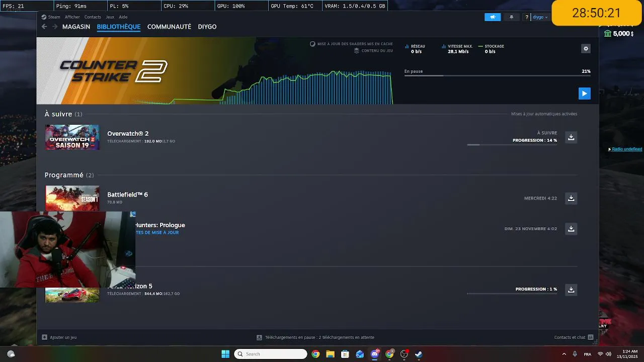Screen dimensions: 644x362
Task: Click DIM. 23 NOVEMBRE 4:02 schedule text
Action: coord(530,229)
